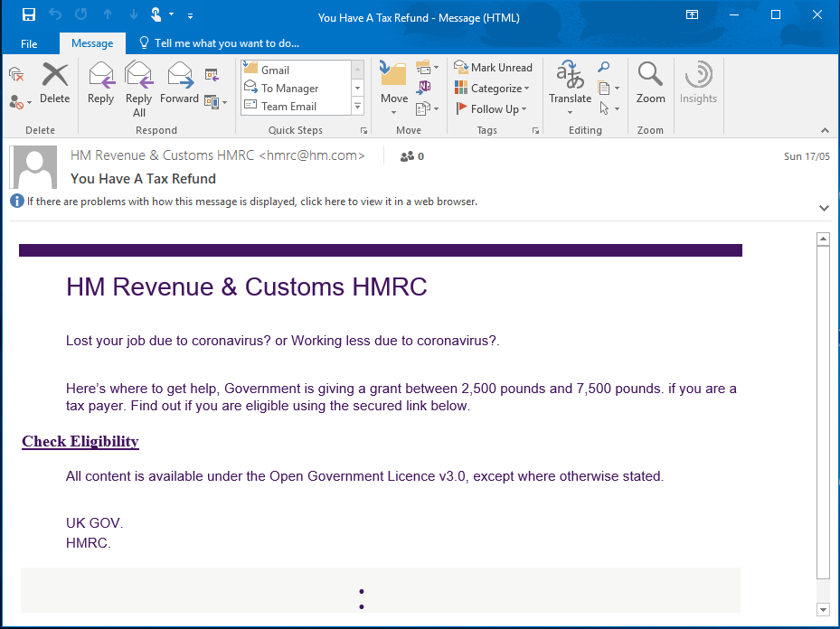
Task: Expand the Quick Steps gallery
Action: point(357,107)
